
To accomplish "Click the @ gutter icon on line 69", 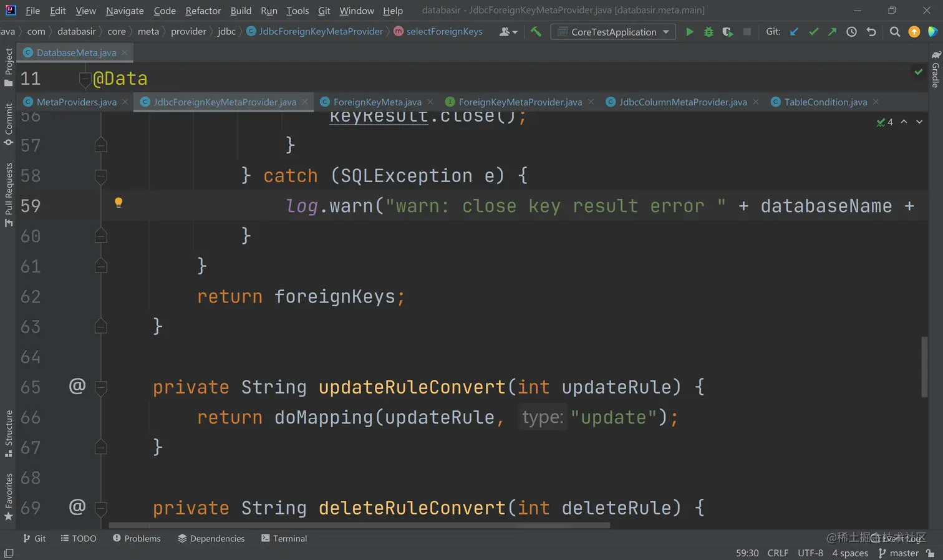I will tap(77, 507).
